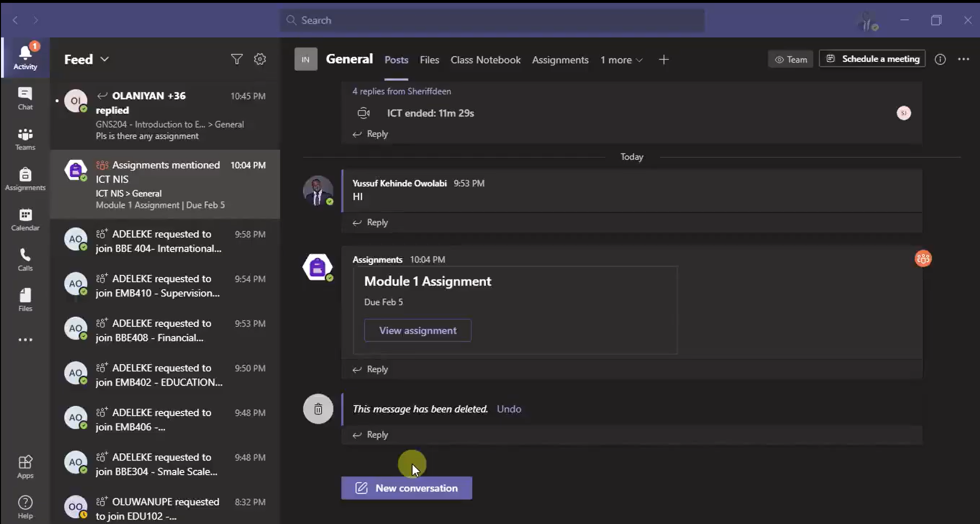The width and height of the screenshot is (980, 524).
Task: Click Yussuf Kehinde Owolabi sender name
Action: pos(400,183)
